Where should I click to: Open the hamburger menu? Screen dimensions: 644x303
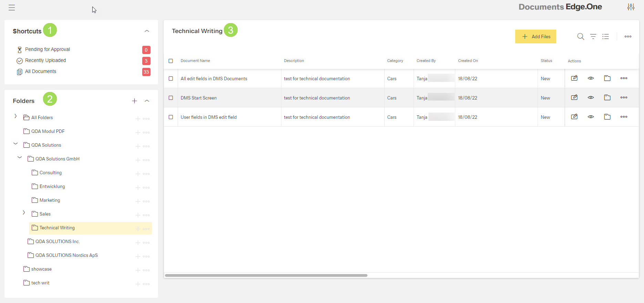(x=12, y=8)
